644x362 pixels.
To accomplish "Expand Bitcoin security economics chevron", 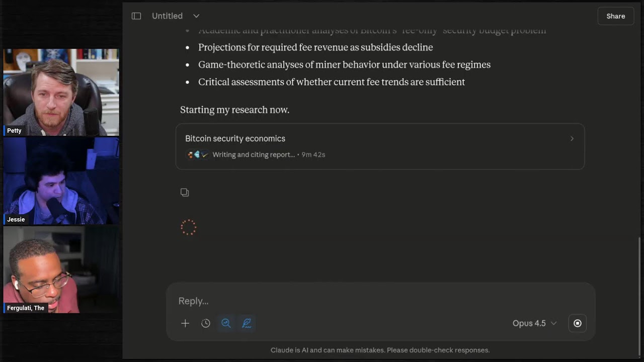I will pyautogui.click(x=572, y=139).
